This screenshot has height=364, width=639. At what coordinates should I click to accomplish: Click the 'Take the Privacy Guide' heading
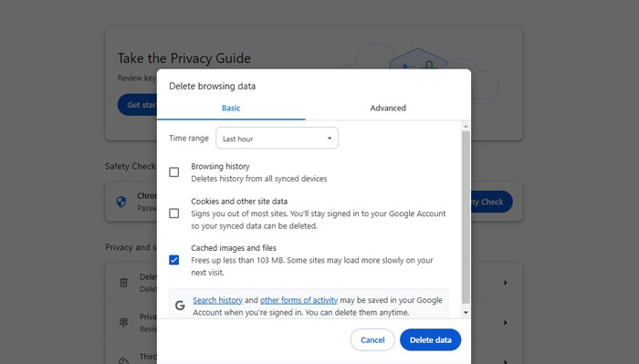tap(184, 58)
